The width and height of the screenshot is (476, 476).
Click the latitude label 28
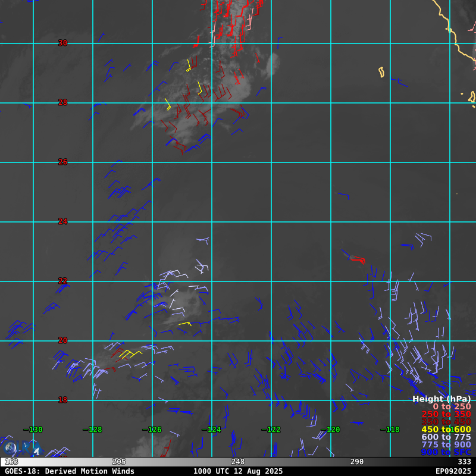63,102
